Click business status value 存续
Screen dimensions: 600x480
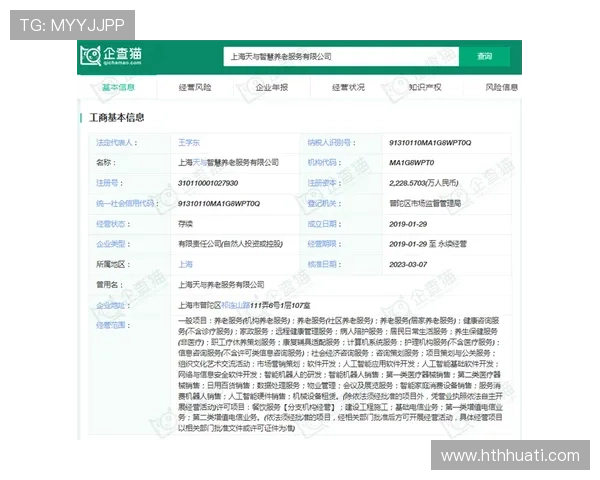(185, 224)
